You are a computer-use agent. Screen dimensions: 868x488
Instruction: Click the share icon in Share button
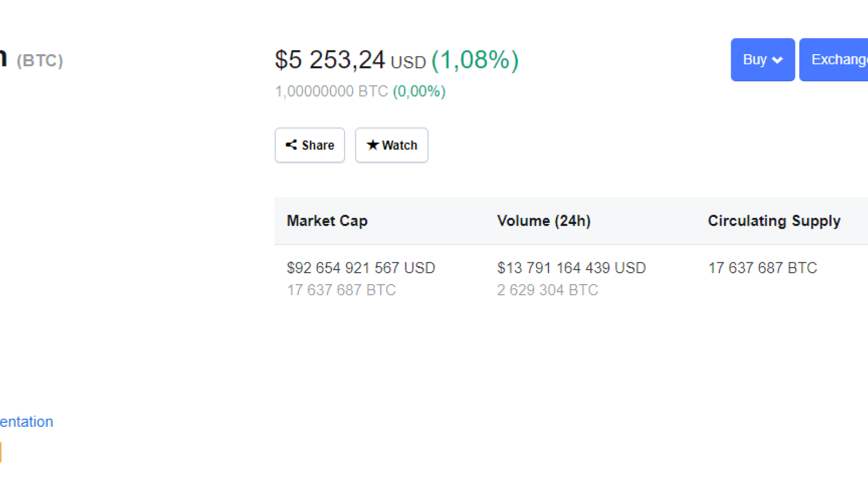point(291,145)
